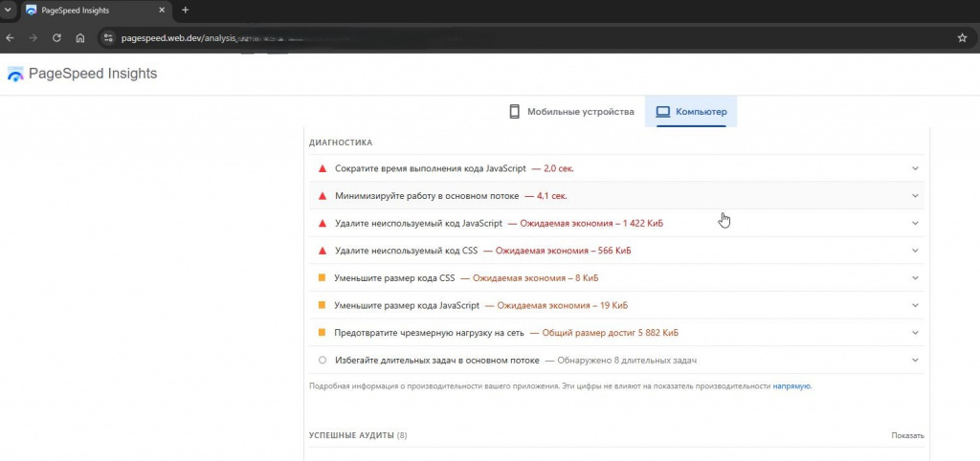Expand Избегайте длительных задач chevron

click(x=915, y=360)
